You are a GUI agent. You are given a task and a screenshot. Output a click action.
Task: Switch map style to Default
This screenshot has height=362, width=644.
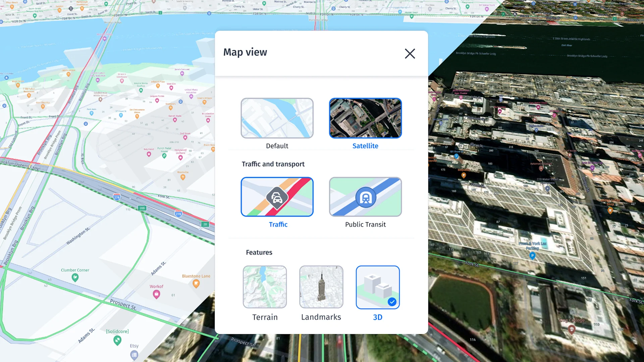click(x=277, y=118)
